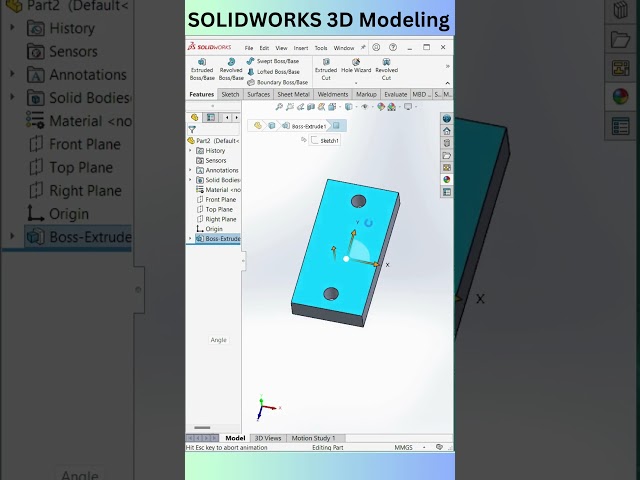
Task: Click Zoom to Area in heads-up toolbar
Action: [x=290, y=107]
